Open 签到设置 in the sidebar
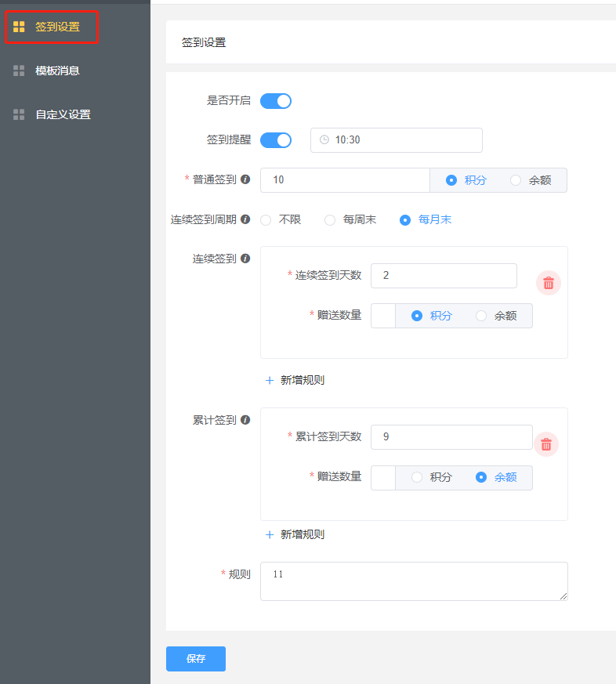Viewport: 616px width, 684px height. click(x=57, y=27)
